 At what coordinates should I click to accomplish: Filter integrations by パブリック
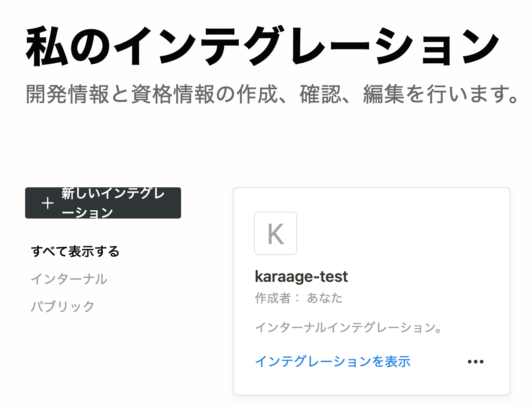pos(63,307)
